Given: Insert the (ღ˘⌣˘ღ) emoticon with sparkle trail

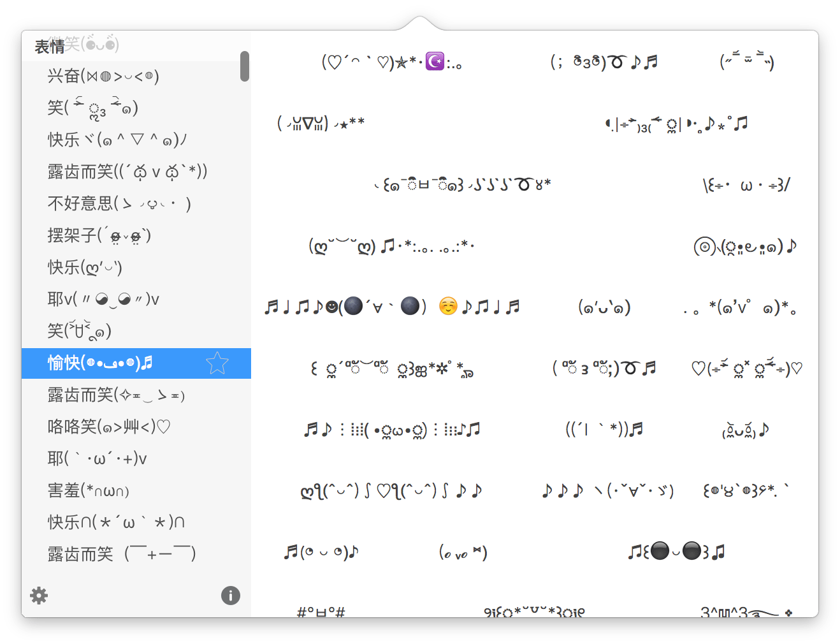Looking at the screenshot, I should point(391,245).
